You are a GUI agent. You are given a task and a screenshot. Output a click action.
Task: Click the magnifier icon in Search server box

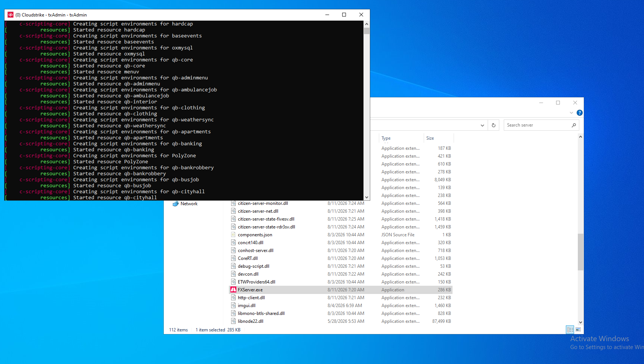pyautogui.click(x=574, y=125)
